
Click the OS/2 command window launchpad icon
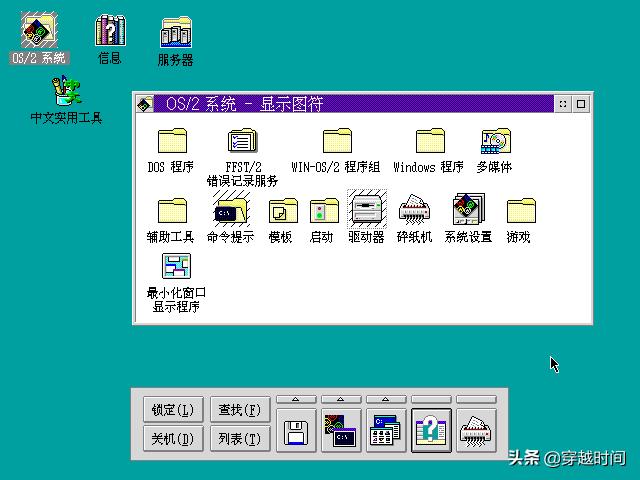pos(341,431)
